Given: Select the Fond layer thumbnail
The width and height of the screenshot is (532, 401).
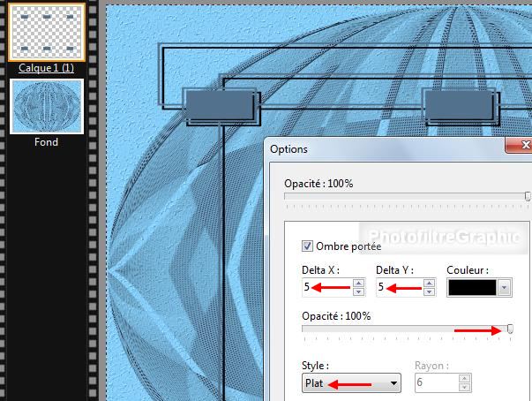Looking at the screenshot, I should click(x=46, y=106).
